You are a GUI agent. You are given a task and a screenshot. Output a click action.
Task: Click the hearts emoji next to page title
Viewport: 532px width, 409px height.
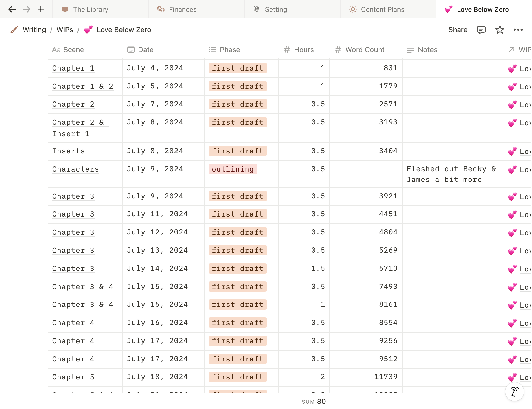(88, 30)
